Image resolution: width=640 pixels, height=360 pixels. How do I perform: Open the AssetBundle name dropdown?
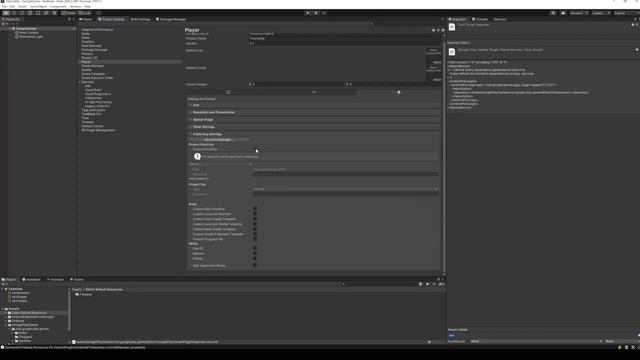pyautogui.click(x=536, y=341)
